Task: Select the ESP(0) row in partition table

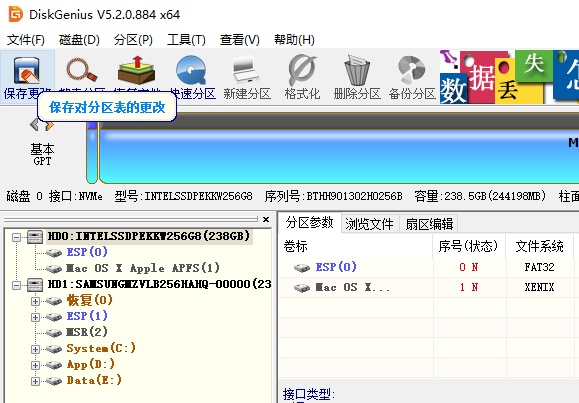Action: [x=428, y=267]
